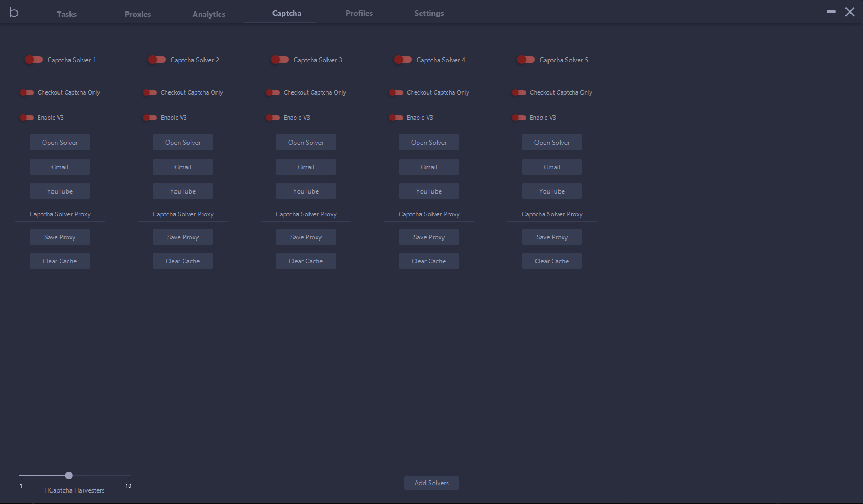Switch to the Proxies tab
This screenshot has width=863, height=504.
click(138, 14)
